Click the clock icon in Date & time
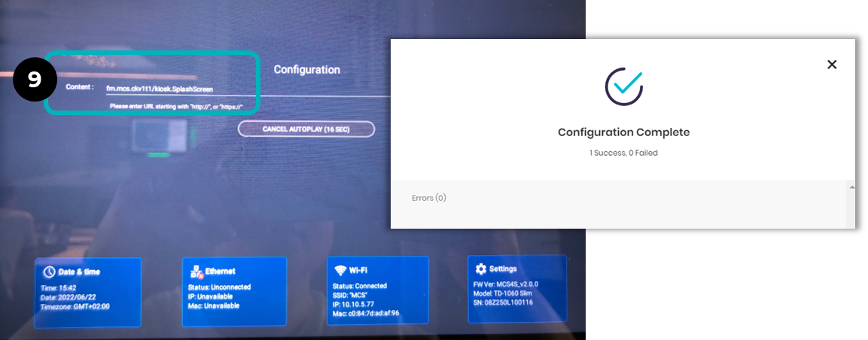The image size is (868, 340). pyautogui.click(x=50, y=272)
